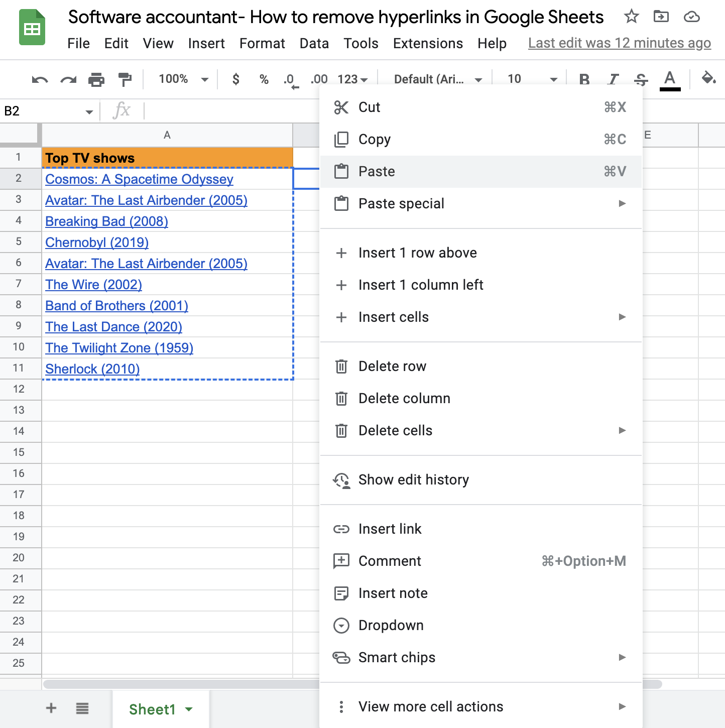Image resolution: width=725 pixels, height=728 pixels.
Task: Open zoom level dropdown
Action: pos(183,79)
